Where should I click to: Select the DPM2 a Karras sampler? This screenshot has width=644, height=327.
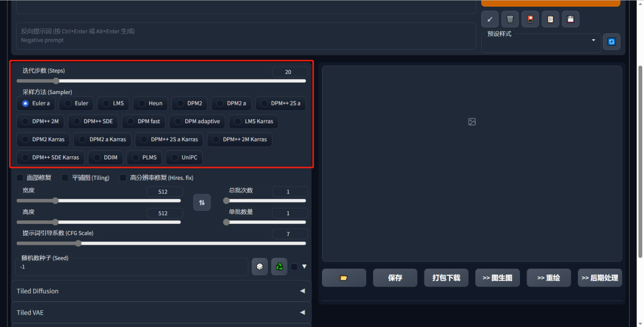click(x=103, y=139)
